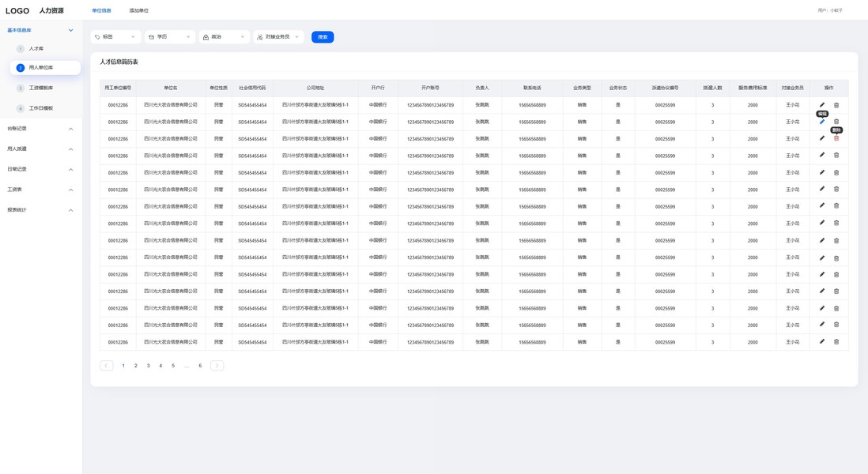
Task: Click the previous page arrow button
Action: click(106, 366)
